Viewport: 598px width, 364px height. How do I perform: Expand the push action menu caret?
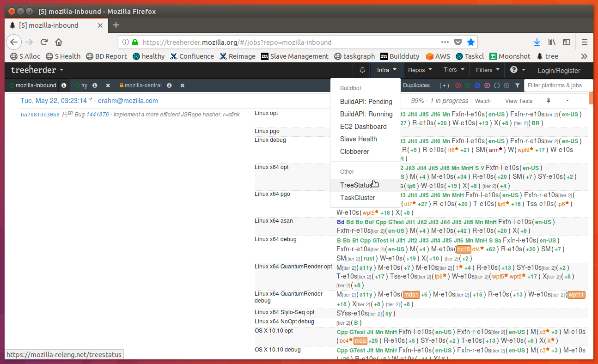point(567,101)
